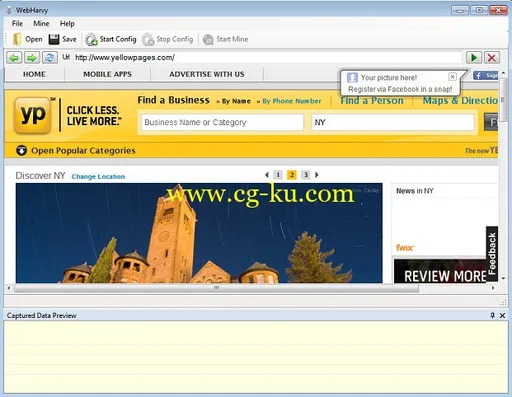Image resolution: width=512 pixels, height=397 pixels.
Task: Click the Save floppy disk button
Action: (x=63, y=39)
